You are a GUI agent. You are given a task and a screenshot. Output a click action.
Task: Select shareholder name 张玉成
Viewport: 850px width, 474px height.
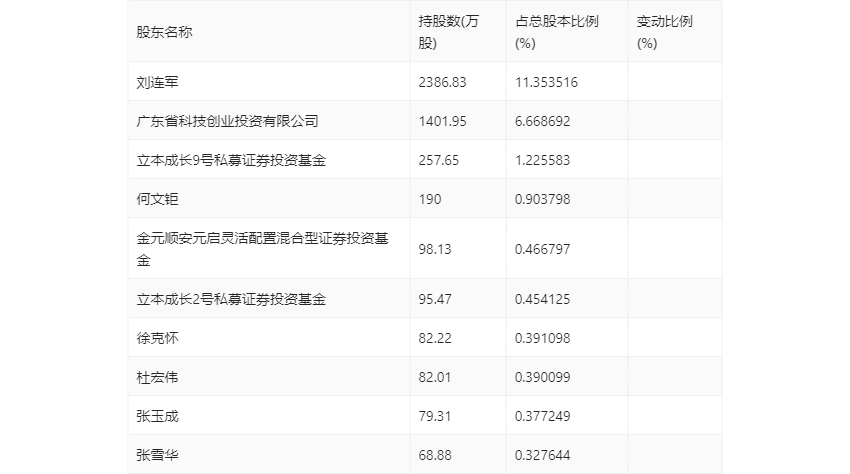(x=157, y=416)
